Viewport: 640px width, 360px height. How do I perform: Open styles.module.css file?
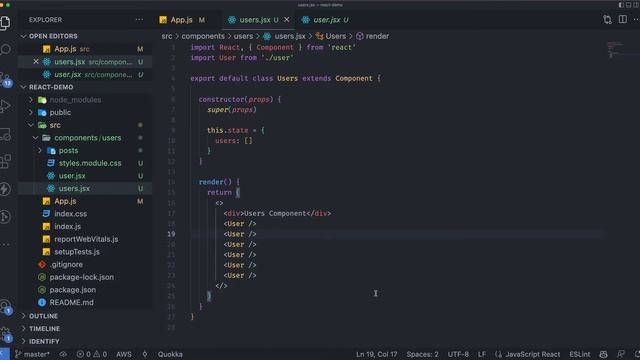(x=90, y=163)
